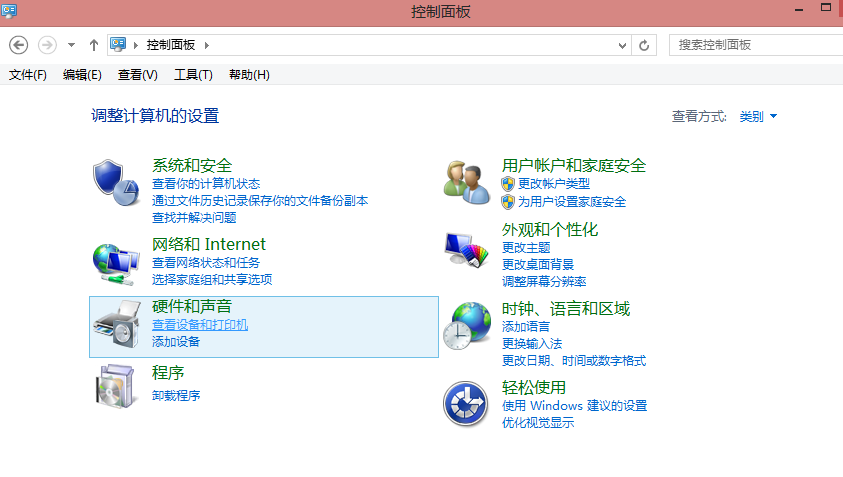Click the 卸载程序 link
This screenshot has width=843, height=477.
click(176, 395)
